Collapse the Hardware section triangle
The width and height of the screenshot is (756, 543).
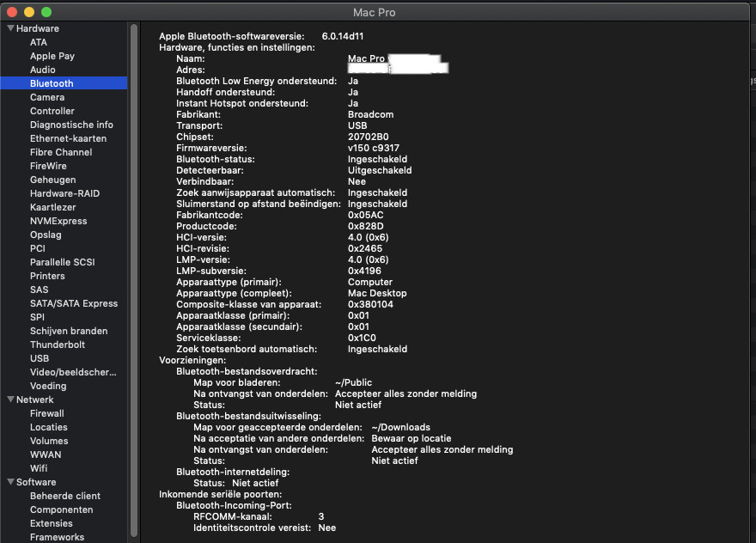pyautogui.click(x=10, y=28)
